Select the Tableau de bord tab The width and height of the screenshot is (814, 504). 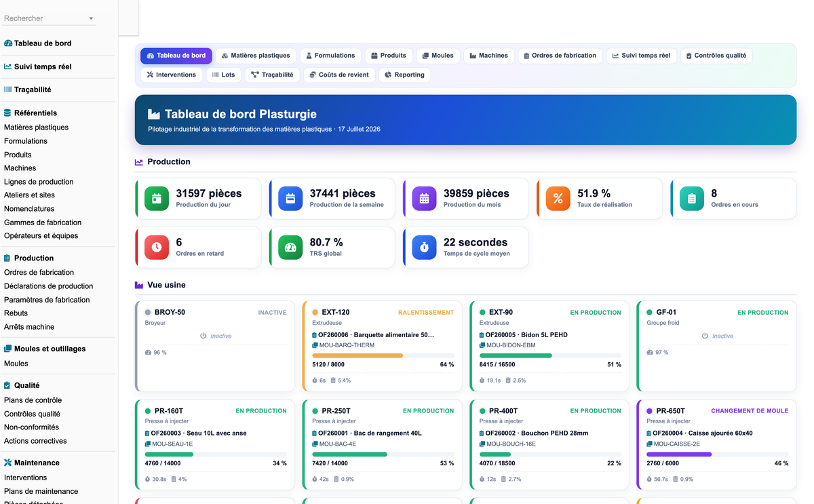click(x=176, y=56)
